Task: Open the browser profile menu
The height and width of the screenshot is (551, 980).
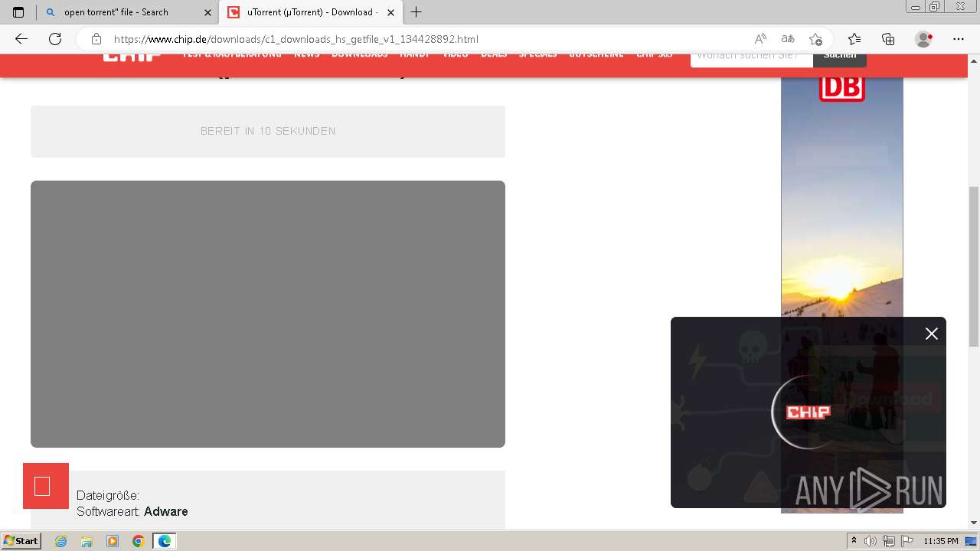Action: point(924,39)
